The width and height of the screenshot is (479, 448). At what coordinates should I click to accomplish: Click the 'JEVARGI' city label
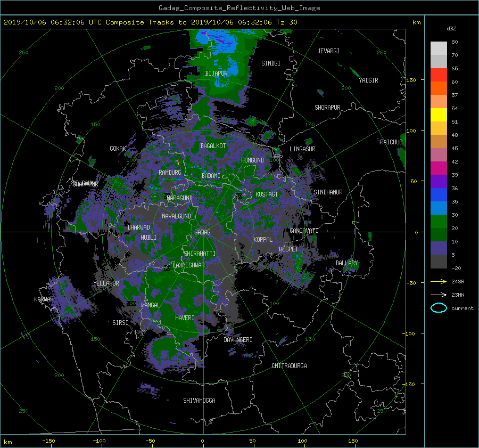point(328,51)
